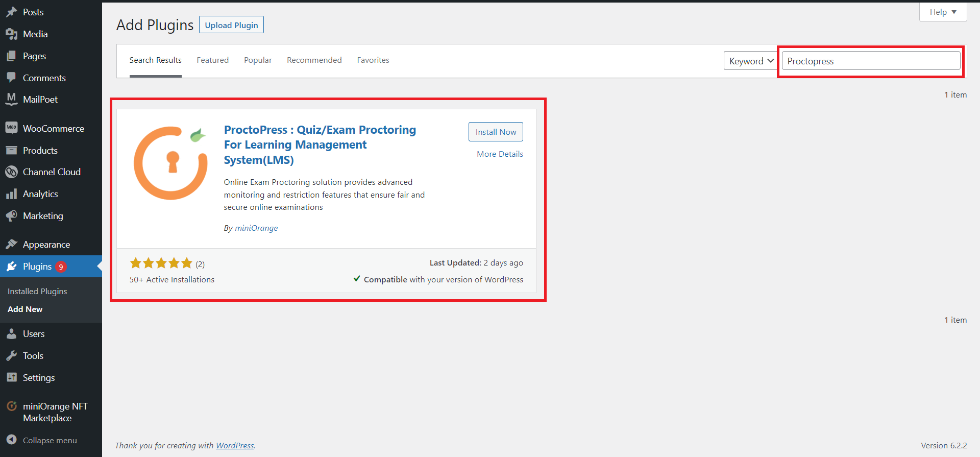Click the Upload Plugin button
980x457 pixels.
pyautogui.click(x=231, y=25)
